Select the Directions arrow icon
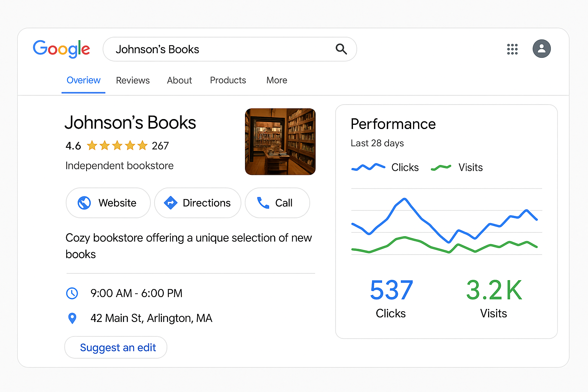Viewport: 588px width, 392px height. pyautogui.click(x=171, y=203)
